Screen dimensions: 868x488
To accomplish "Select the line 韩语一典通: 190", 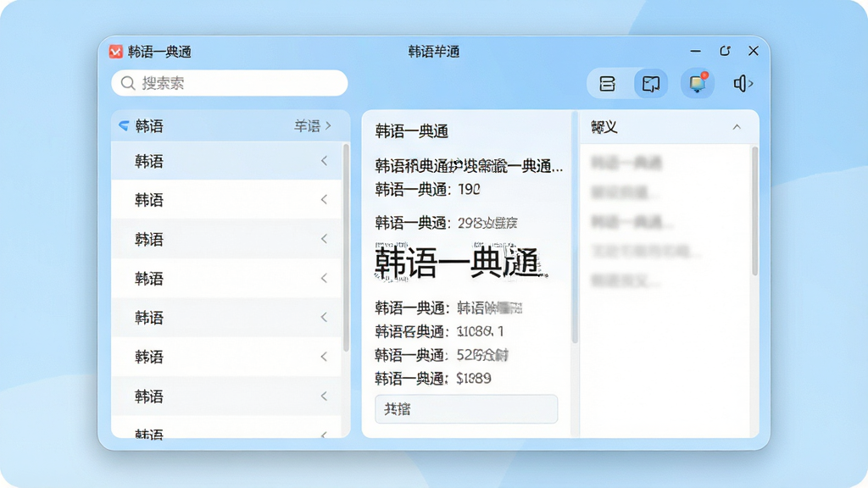I will (427, 190).
